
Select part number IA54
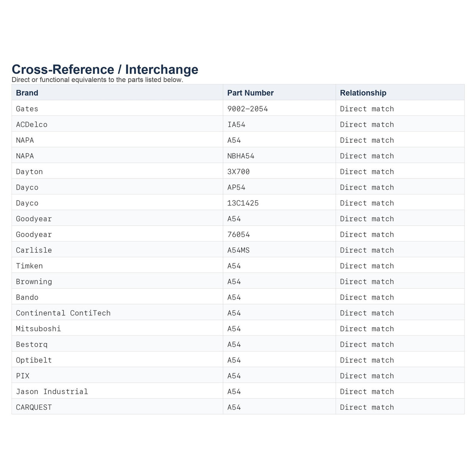click(x=236, y=125)
